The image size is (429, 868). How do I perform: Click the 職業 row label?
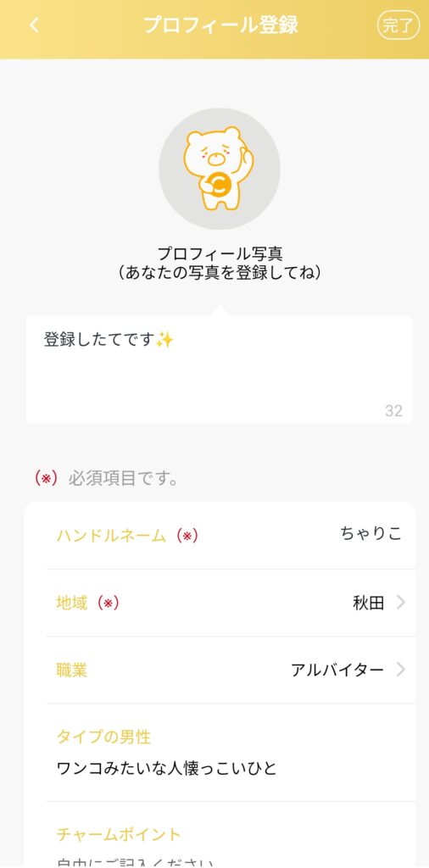point(72,670)
